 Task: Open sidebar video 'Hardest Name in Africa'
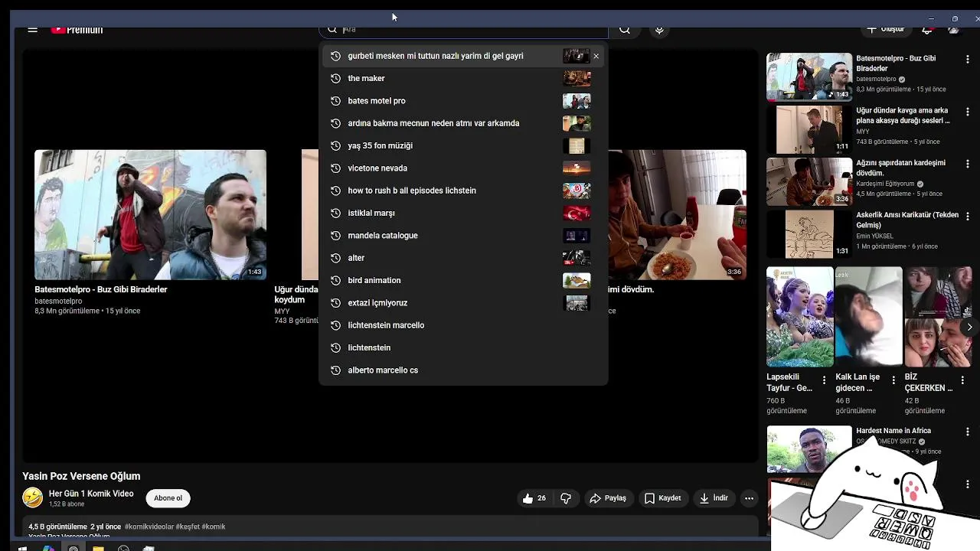pos(893,431)
